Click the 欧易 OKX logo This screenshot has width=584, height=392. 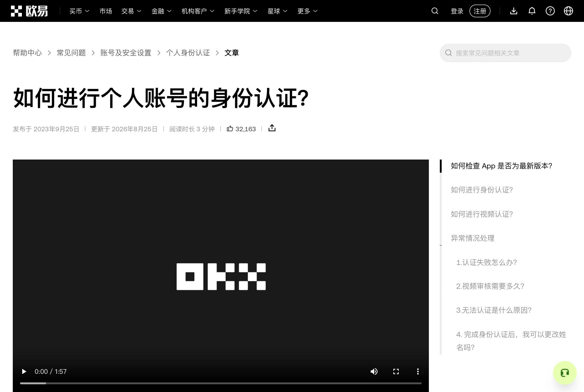29,11
